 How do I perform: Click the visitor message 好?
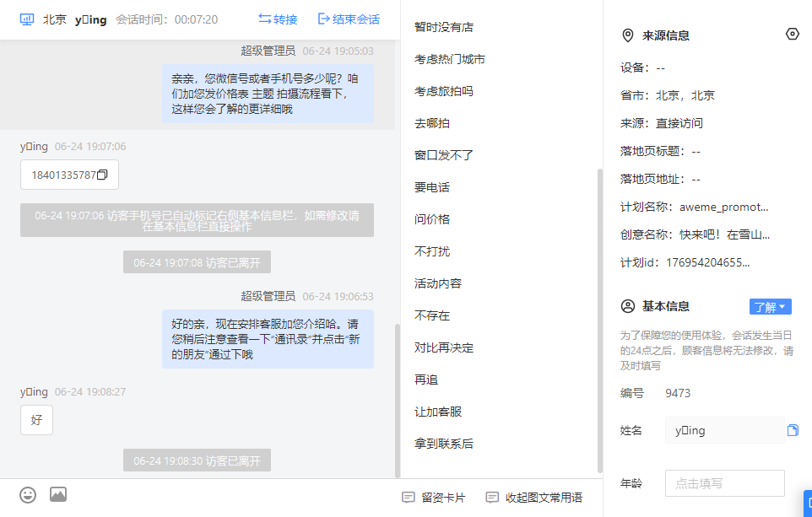point(37,420)
